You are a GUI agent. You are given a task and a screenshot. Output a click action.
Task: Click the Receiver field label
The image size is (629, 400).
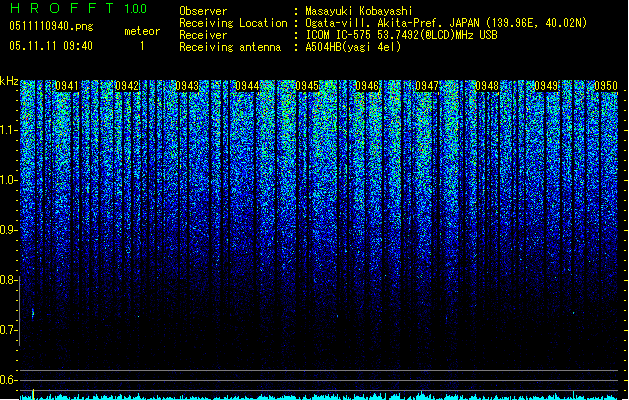[x=203, y=35]
